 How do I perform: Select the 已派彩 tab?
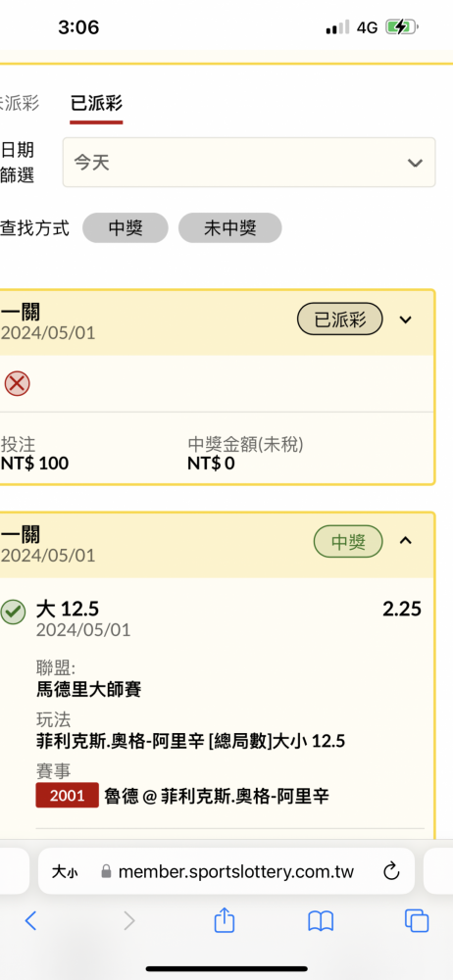[x=96, y=103]
